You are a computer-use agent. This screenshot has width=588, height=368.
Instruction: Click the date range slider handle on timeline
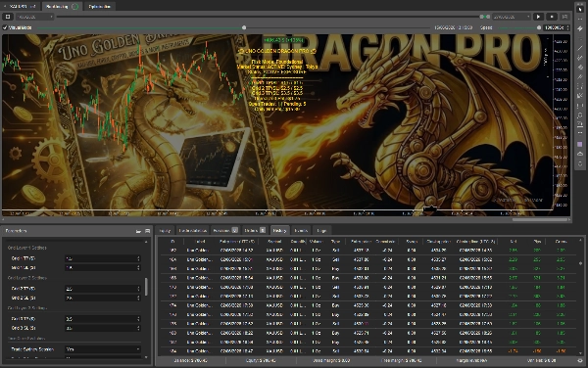[x=484, y=17]
